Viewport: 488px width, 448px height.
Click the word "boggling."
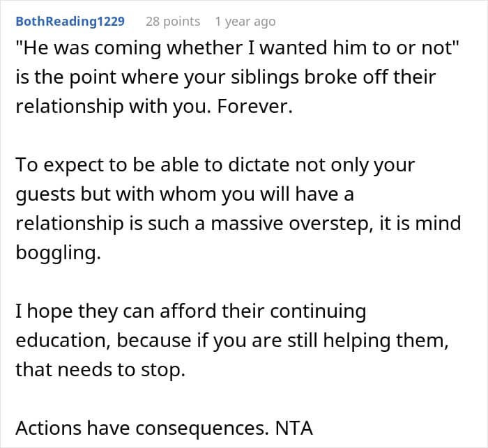(x=58, y=254)
